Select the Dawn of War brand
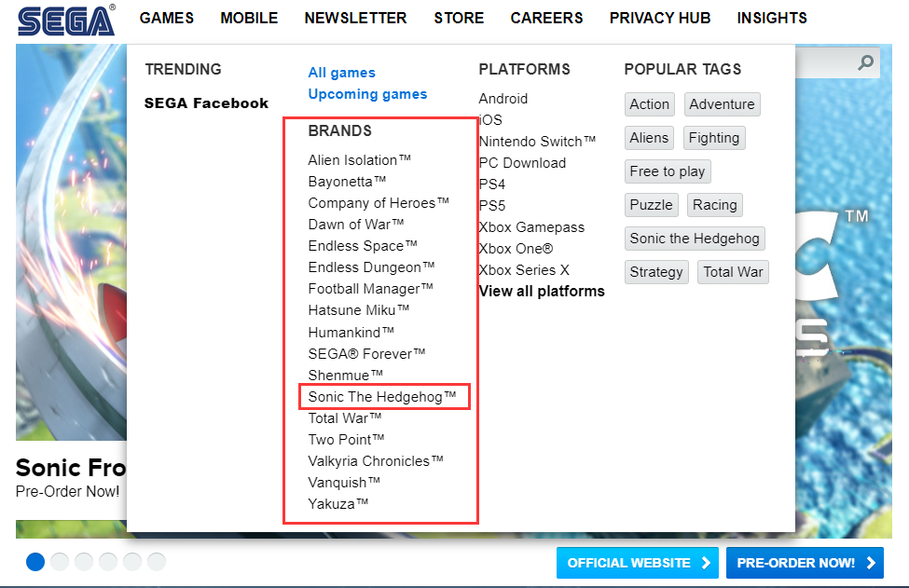This screenshot has height=588, width=909. coord(356,225)
